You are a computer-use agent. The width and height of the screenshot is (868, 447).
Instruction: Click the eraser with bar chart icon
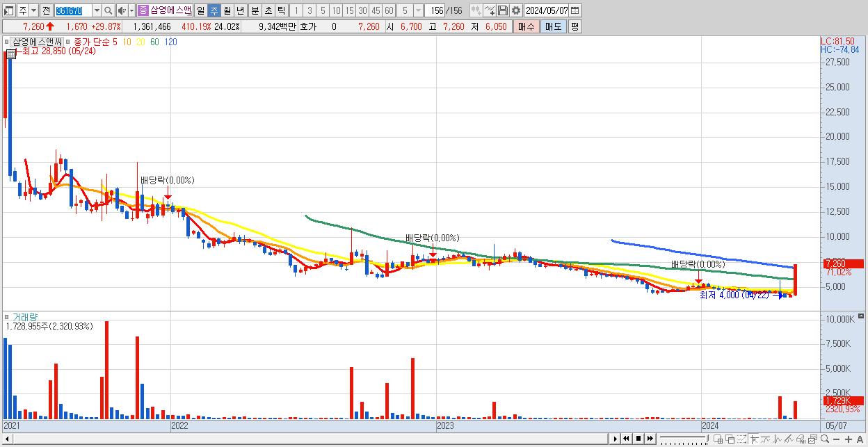click(x=801, y=439)
